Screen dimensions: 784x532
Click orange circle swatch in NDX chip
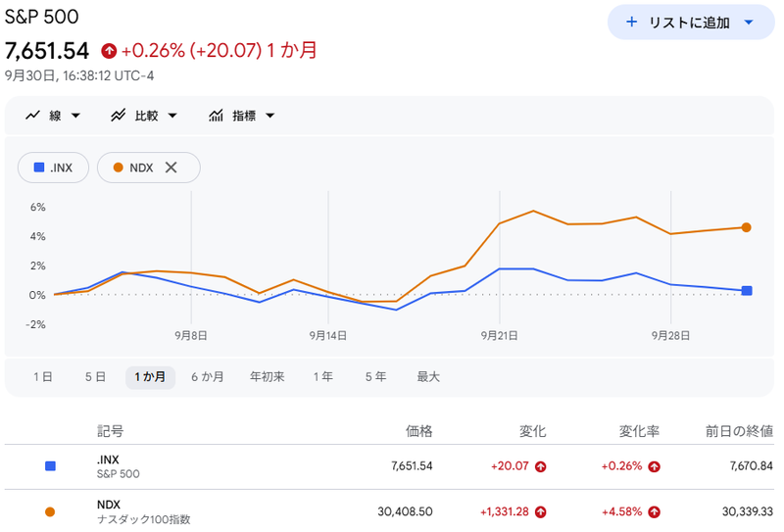(118, 168)
